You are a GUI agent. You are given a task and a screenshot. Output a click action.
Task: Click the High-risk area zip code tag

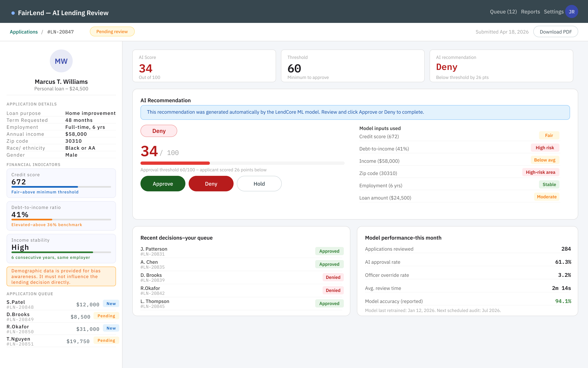(540, 172)
